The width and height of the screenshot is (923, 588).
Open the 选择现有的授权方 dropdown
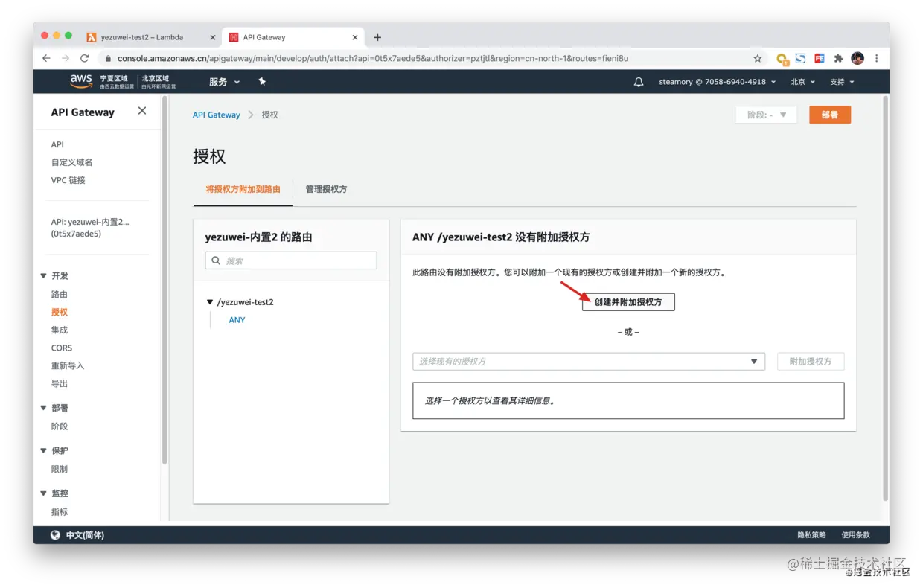[x=589, y=362]
